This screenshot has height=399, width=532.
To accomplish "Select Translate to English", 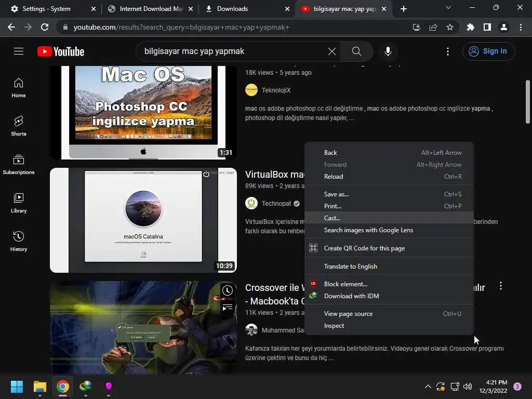I will pos(389,267).
